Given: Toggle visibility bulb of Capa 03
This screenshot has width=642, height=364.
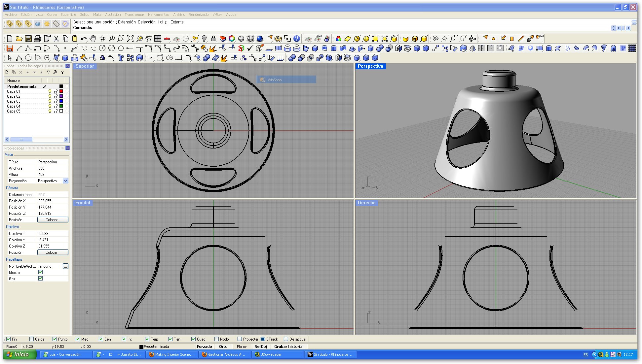Looking at the screenshot, I should coord(50,101).
